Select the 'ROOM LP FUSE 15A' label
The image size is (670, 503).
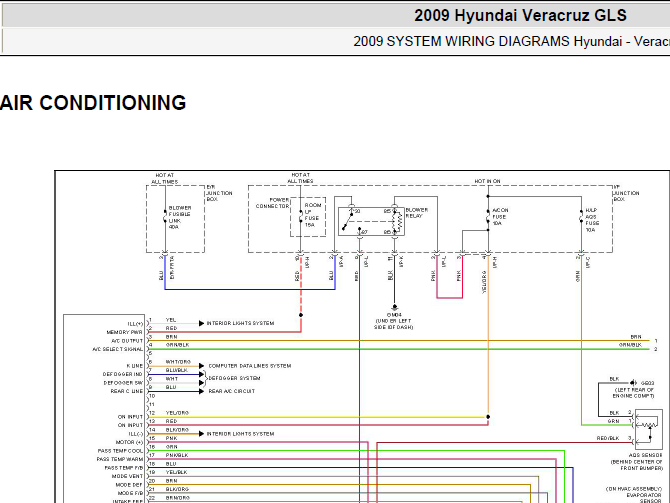point(312,215)
